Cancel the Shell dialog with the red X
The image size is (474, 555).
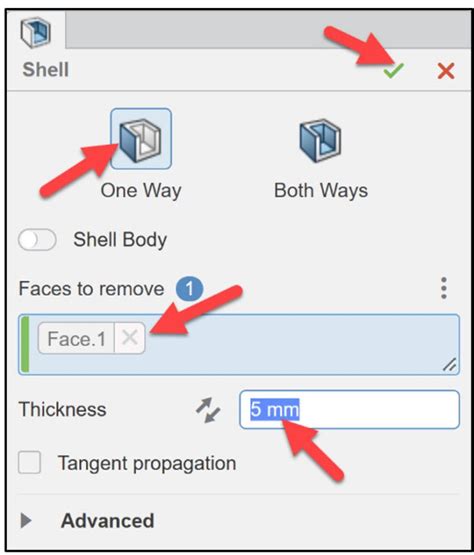point(446,71)
